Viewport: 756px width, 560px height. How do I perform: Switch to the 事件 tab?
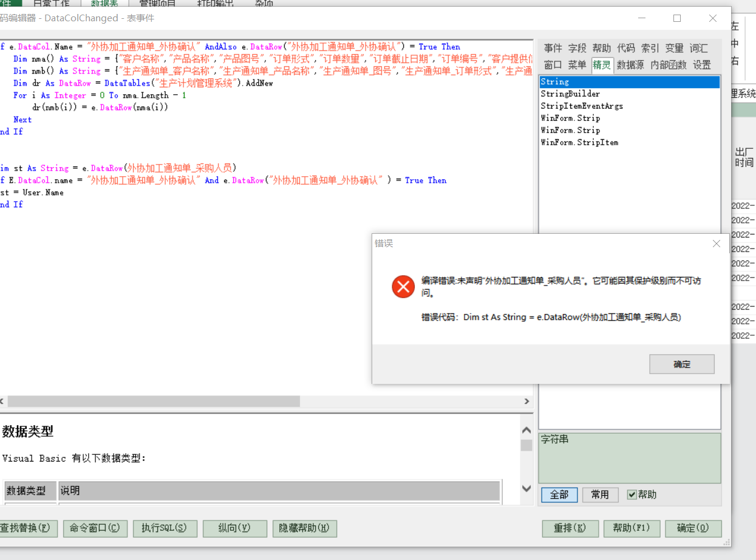(x=553, y=48)
